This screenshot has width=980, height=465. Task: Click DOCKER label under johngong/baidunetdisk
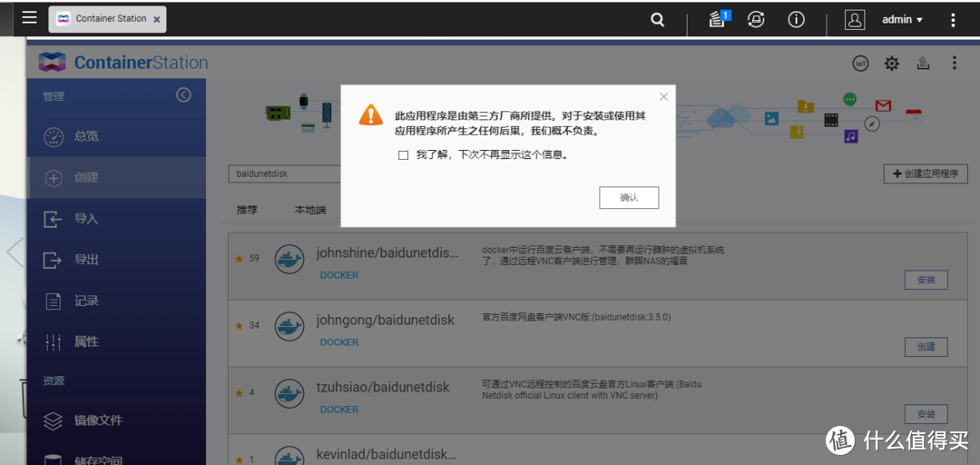pyautogui.click(x=339, y=342)
